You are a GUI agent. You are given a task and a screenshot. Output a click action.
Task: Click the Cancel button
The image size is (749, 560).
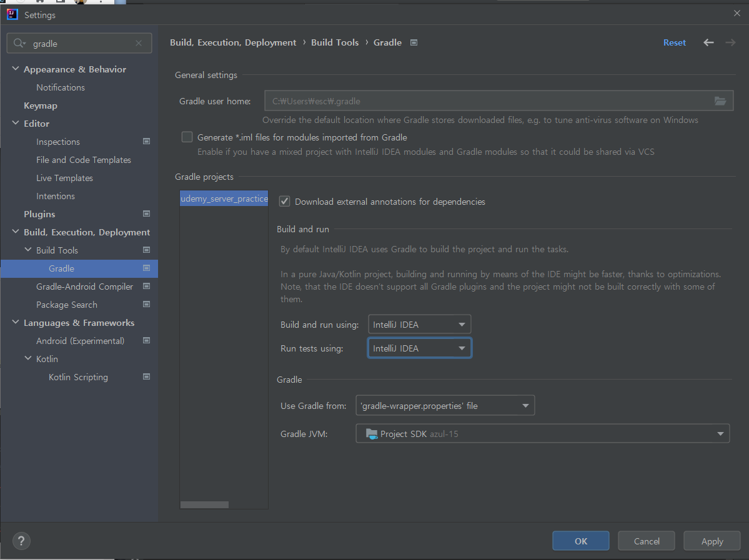647,541
